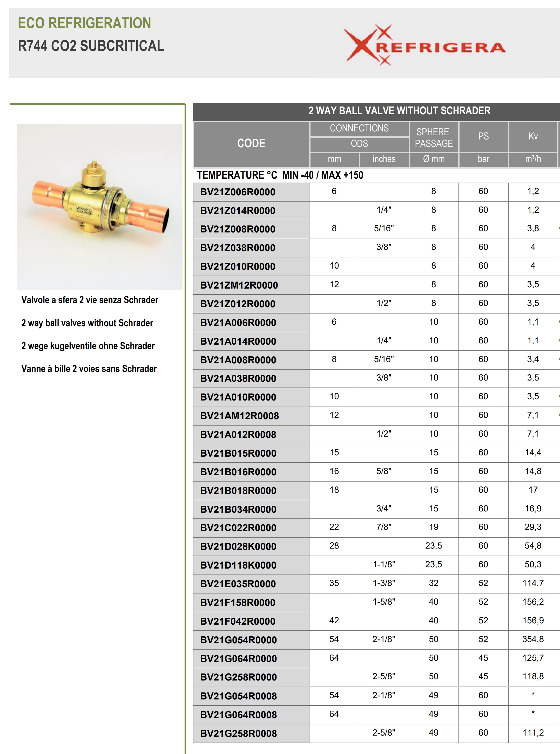Click the Refrigera logo
Screen dimensions: 560x754
(x=424, y=45)
